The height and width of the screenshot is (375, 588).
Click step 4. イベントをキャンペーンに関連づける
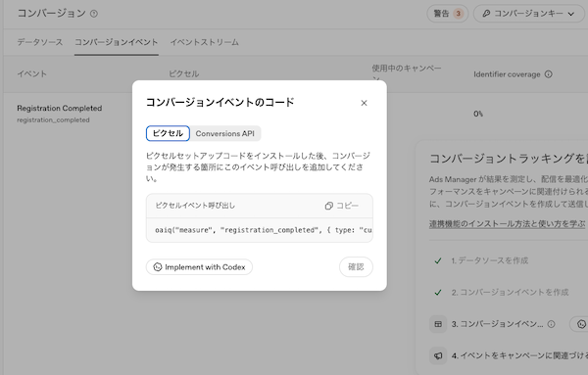[519, 355]
